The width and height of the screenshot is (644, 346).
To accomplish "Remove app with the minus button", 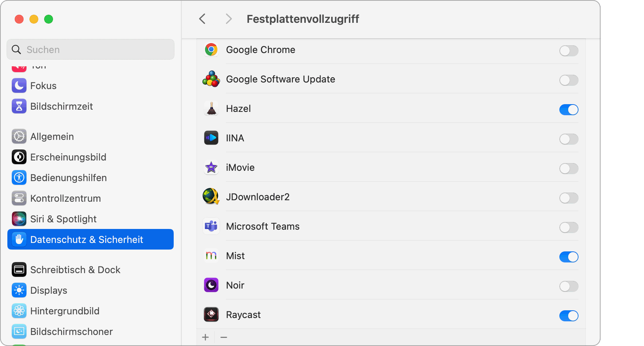I will point(224,337).
